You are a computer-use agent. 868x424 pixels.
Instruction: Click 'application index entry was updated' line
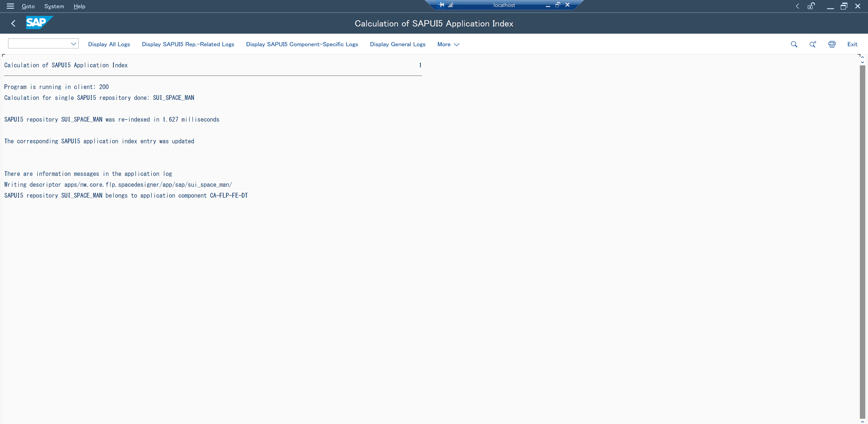pyautogui.click(x=99, y=141)
